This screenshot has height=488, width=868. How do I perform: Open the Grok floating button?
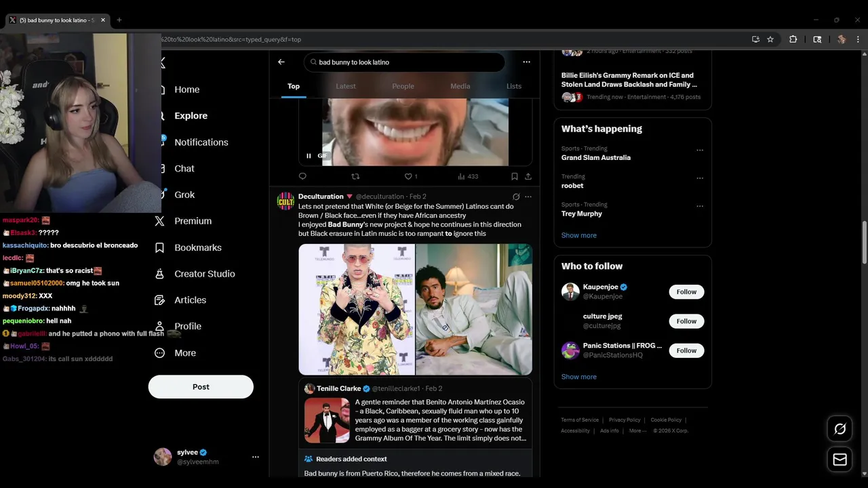pyautogui.click(x=840, y=429)
